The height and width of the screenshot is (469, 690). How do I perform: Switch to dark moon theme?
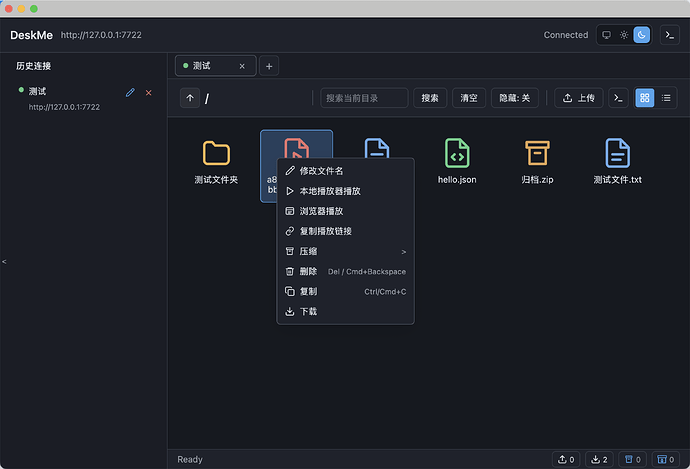pos(642,35)
